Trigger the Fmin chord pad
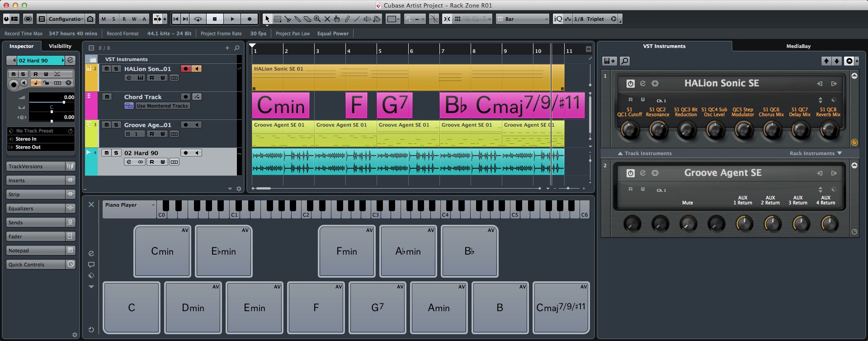 pyautogui.click(x=347, y=251)
